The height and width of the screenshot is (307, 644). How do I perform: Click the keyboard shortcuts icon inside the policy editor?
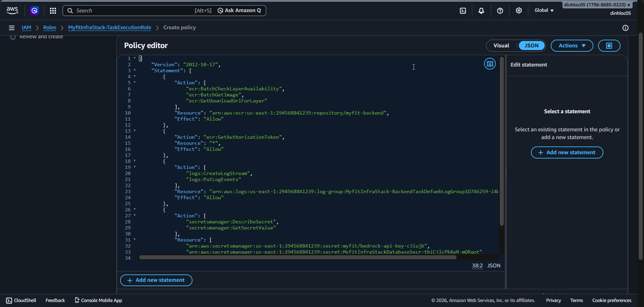click(490, 63)
